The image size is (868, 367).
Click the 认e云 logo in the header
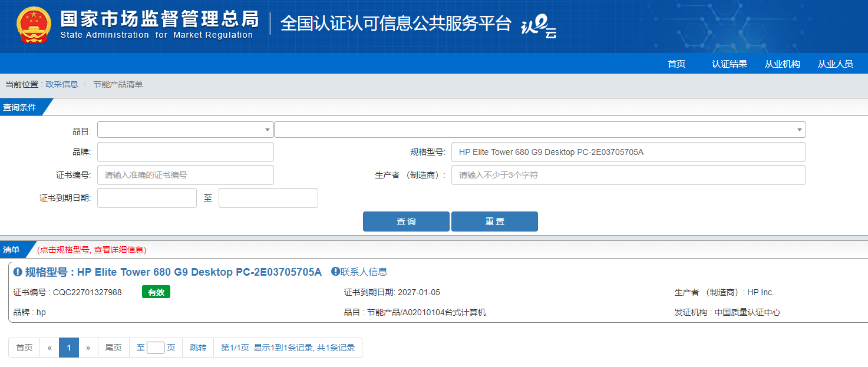pyautogui.click(x=539, y=27)
